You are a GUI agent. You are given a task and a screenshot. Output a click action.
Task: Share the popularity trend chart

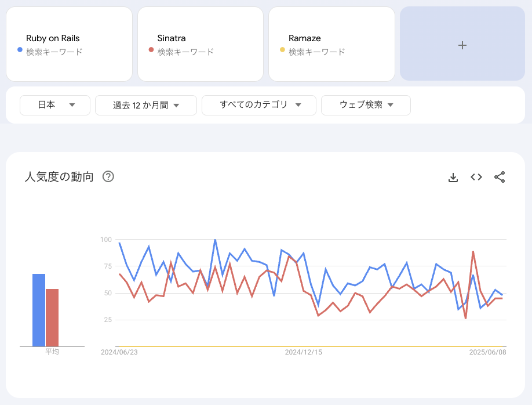500,177
